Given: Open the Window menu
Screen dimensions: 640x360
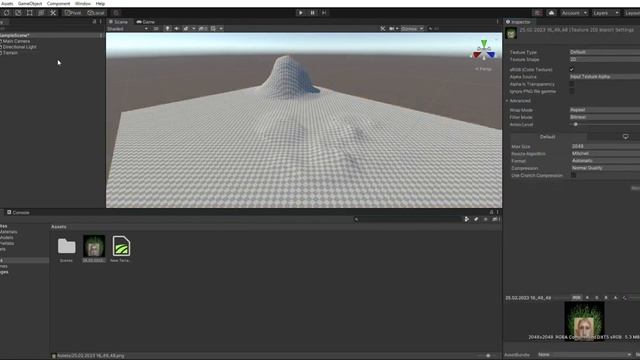Looking at the screenshot, I should (83, 3).
